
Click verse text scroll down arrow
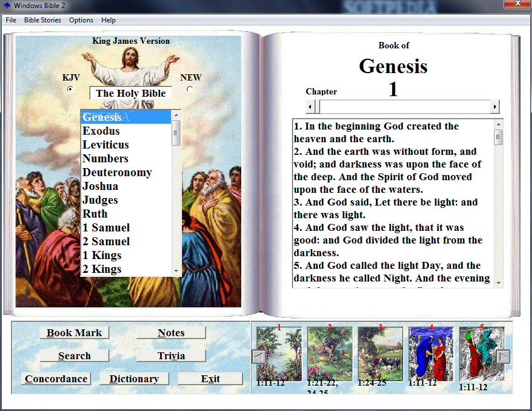pos(499,283)
